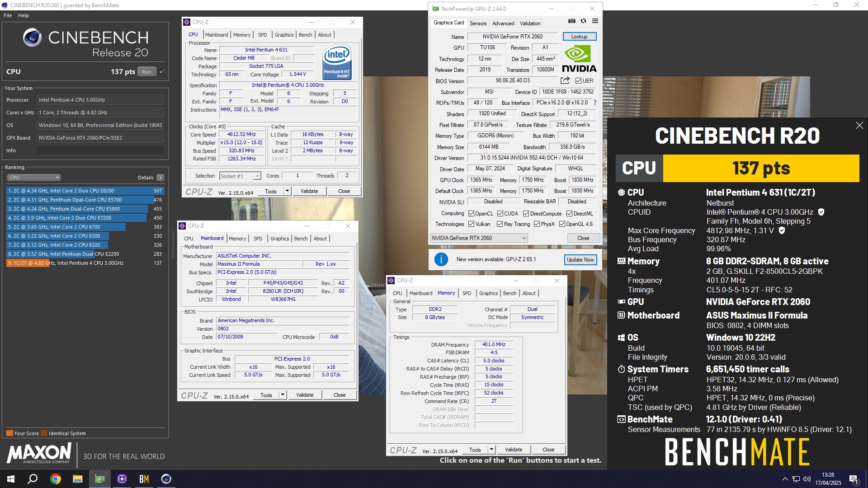Launch Chrome from the taskbar
Image resolution: width=868 pixels, height=488 pixels.
56,479
